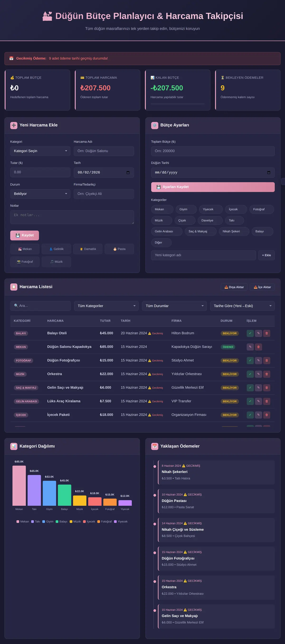Focus the Yeni kategori adı field

[203, 255]
